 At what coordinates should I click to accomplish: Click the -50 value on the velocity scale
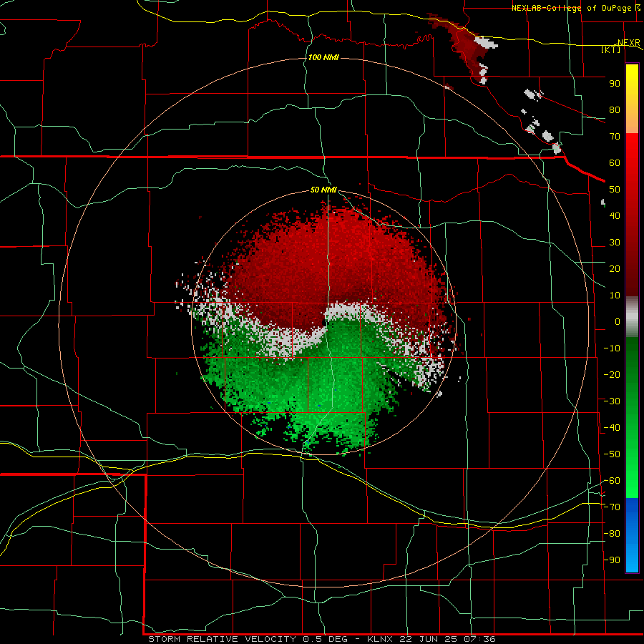coord(612,454)
